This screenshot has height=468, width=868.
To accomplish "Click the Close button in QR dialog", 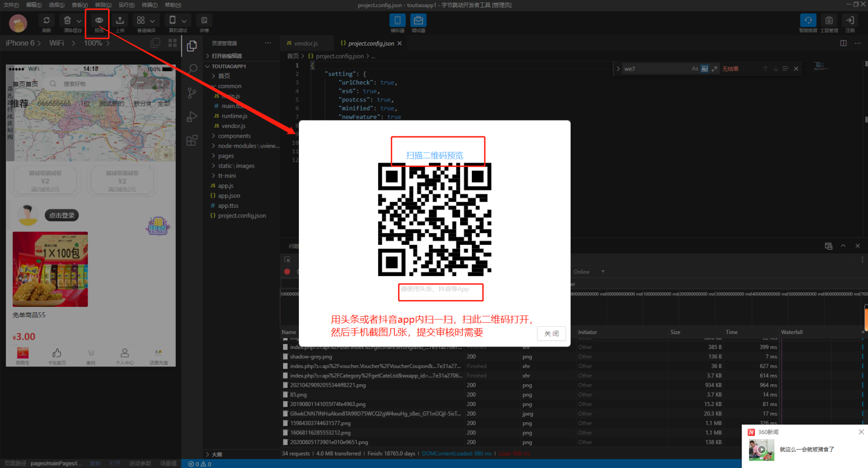I will click(x=551, y=334).
